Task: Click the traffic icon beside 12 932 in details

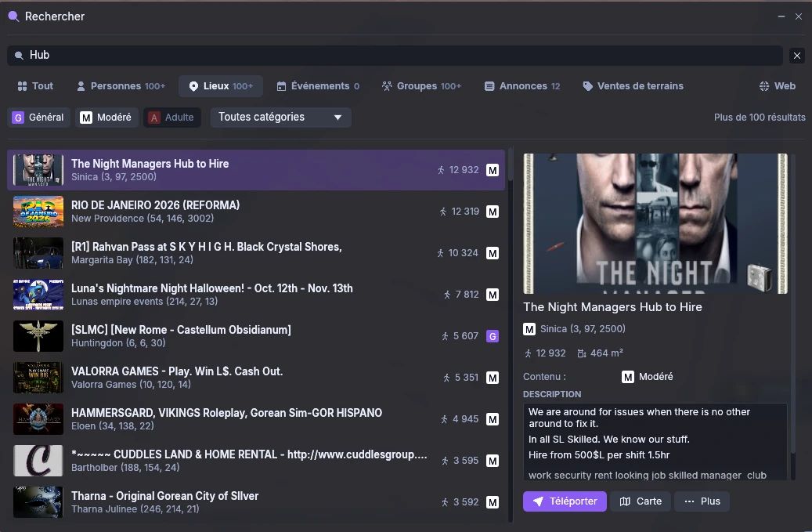Action: coord(529,353)
